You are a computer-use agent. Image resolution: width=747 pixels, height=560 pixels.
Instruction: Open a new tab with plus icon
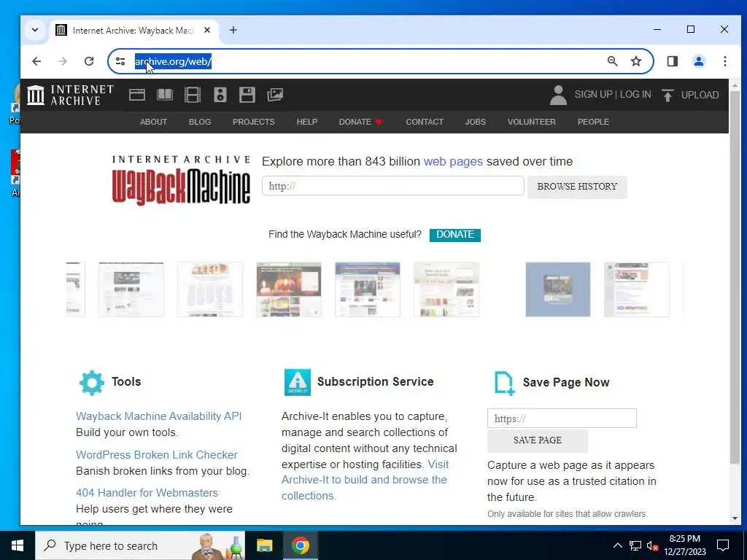click(x=233, y=30)
